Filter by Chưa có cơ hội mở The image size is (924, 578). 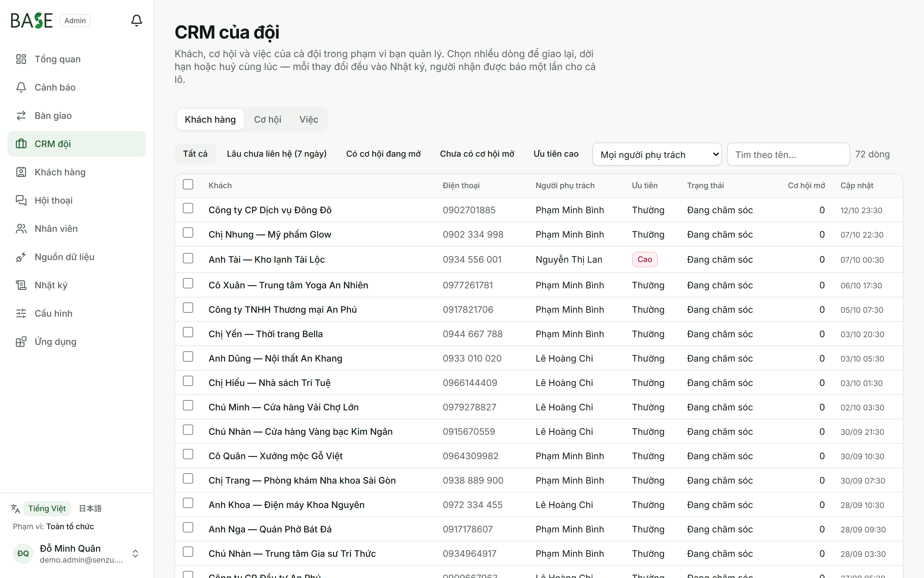pyautogui.click(x=477, y=154)
